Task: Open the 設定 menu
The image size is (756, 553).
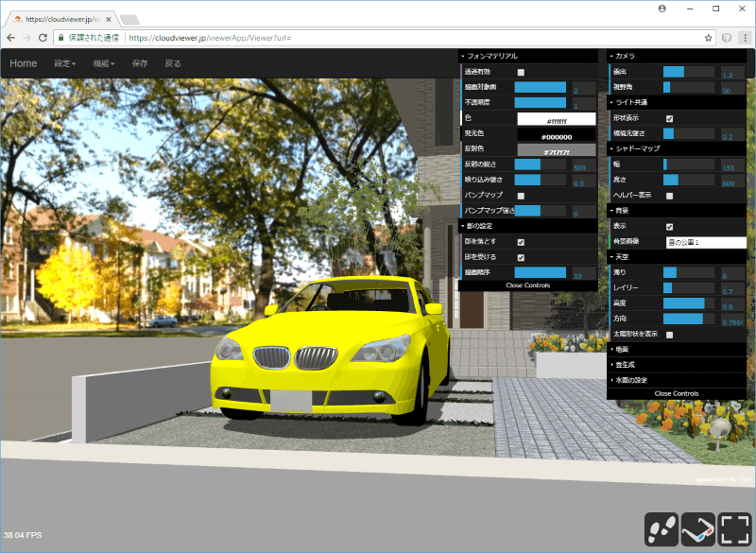Action: tap(64, 63)
